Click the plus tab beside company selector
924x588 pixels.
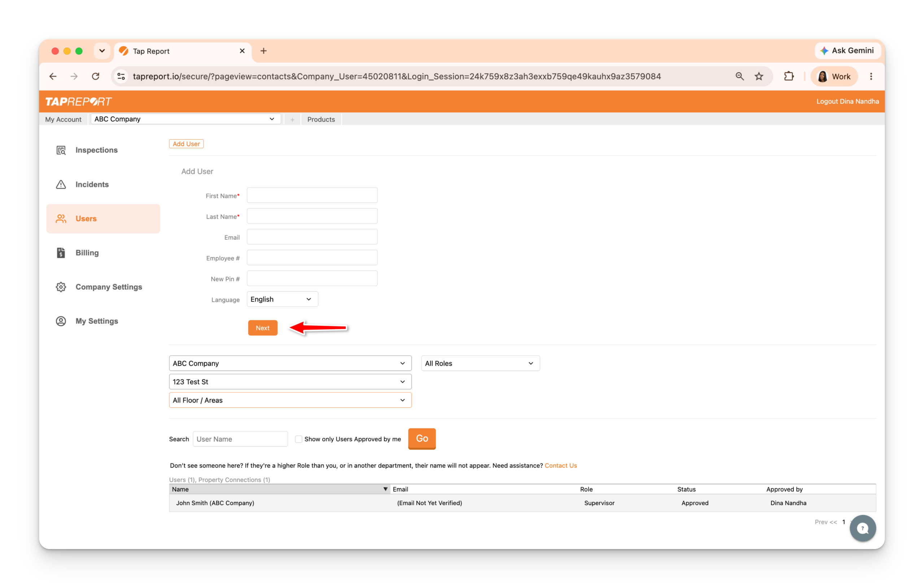click(292, 120)
